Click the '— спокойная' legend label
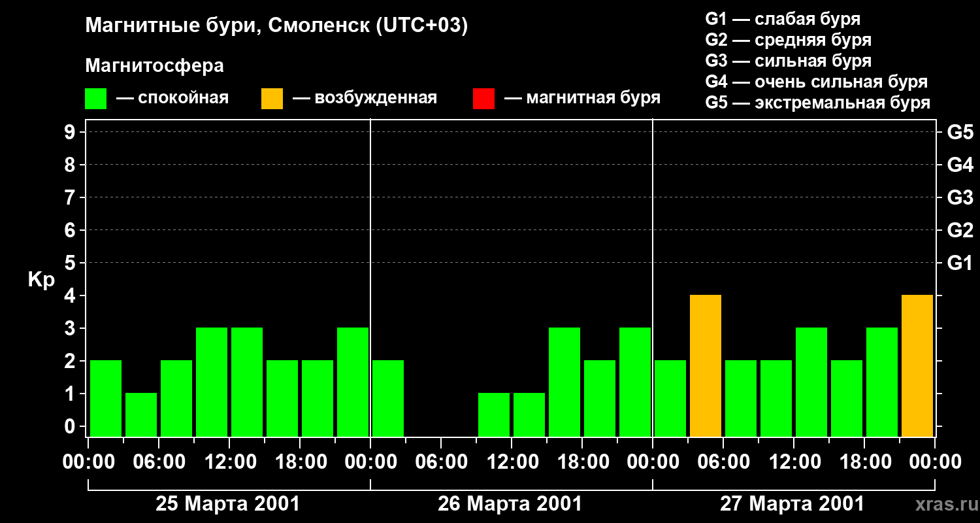 tap(172, 99)
